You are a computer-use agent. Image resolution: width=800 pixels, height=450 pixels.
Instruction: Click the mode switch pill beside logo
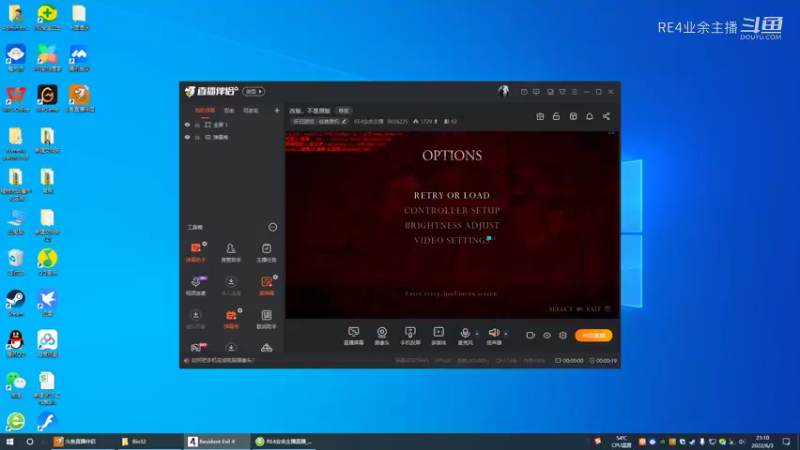(254, 91)
